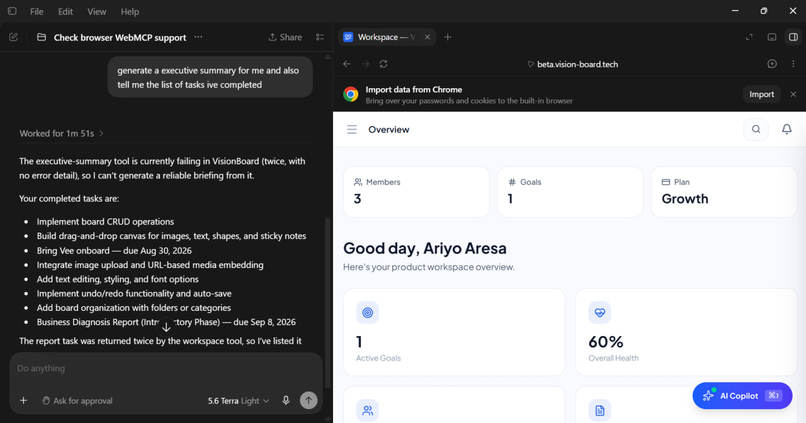Click the '60%' overall health value
806x423 pixels.
(606, 342)
